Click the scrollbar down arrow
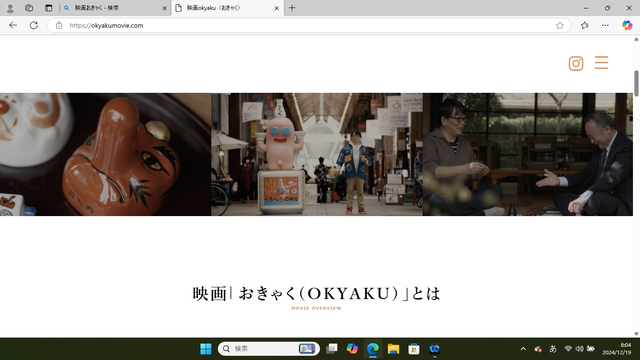The image size is (640, 360). [x=636, y=334]
